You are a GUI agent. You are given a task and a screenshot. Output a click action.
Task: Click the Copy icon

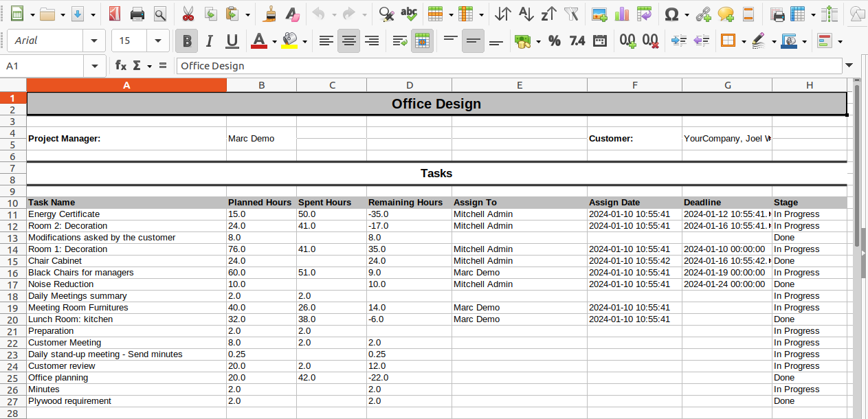[210, 14]
